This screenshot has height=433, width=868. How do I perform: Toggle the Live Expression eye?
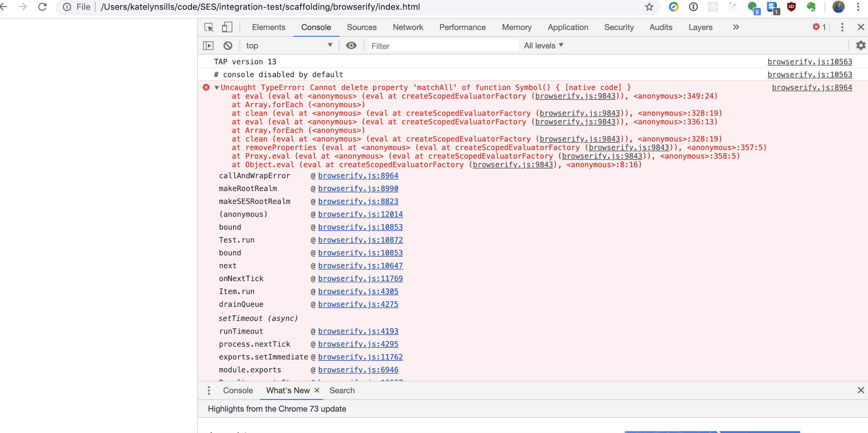coord(351,45)
